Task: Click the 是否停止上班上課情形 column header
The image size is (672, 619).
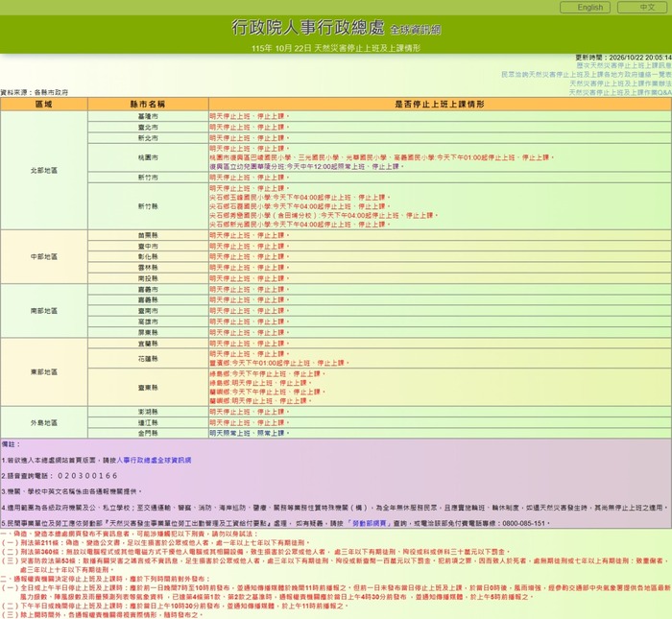Action: pyautogui.click(x=440, y=104)
